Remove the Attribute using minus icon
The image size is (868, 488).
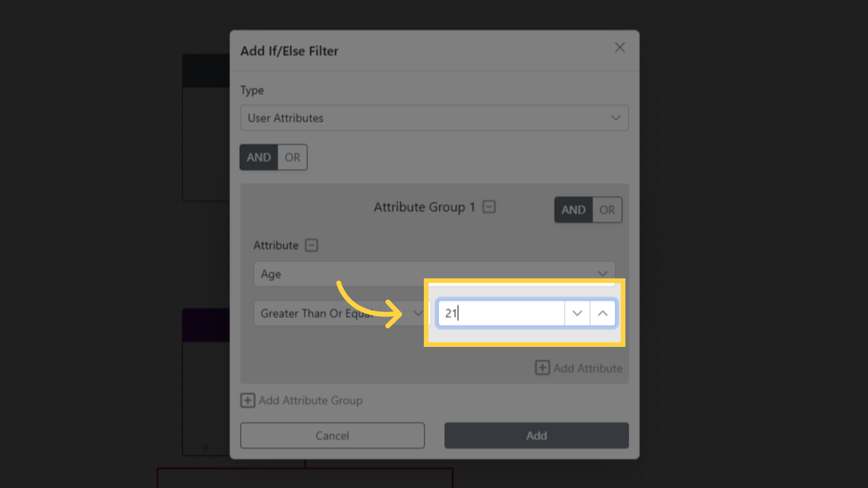click(312, 245)
